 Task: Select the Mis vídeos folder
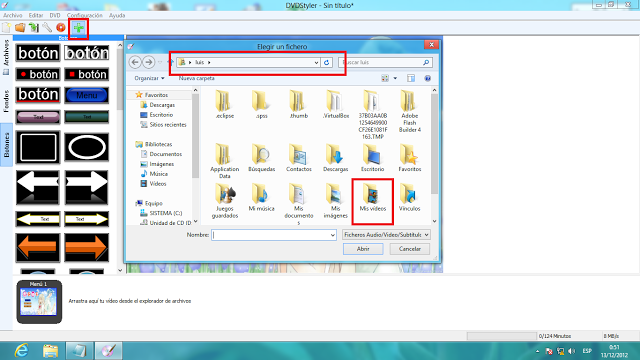[372, 198]
